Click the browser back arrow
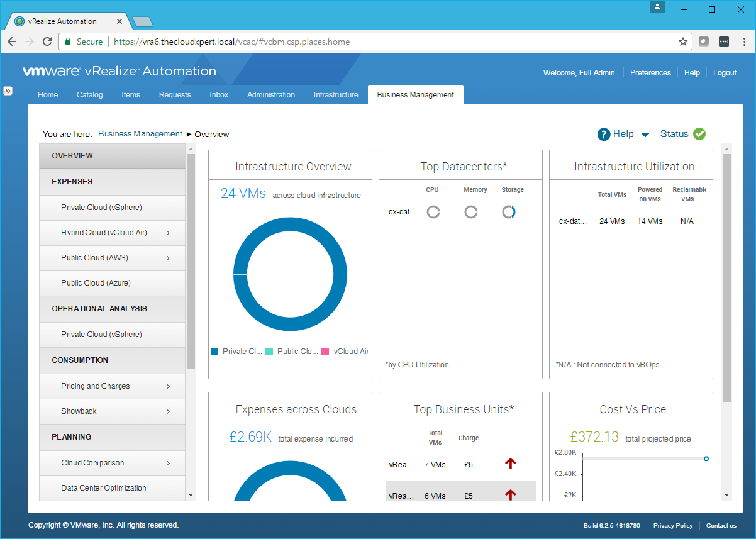Screen dimensions: 756x539 click(12, 42)
